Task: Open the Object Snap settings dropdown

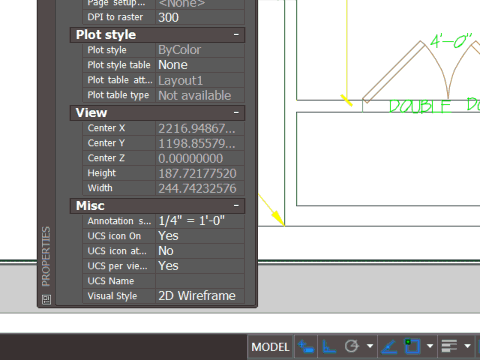Action: (x=430, y=347)
